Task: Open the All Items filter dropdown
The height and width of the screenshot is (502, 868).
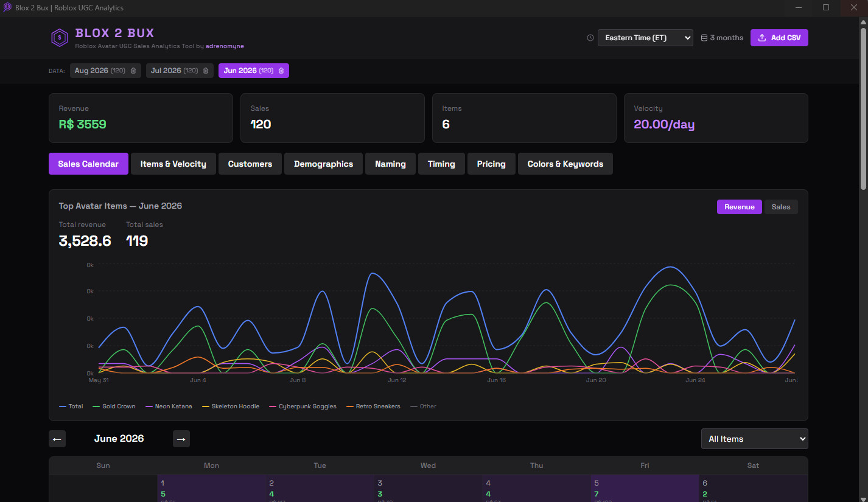Action: [754, 439]
